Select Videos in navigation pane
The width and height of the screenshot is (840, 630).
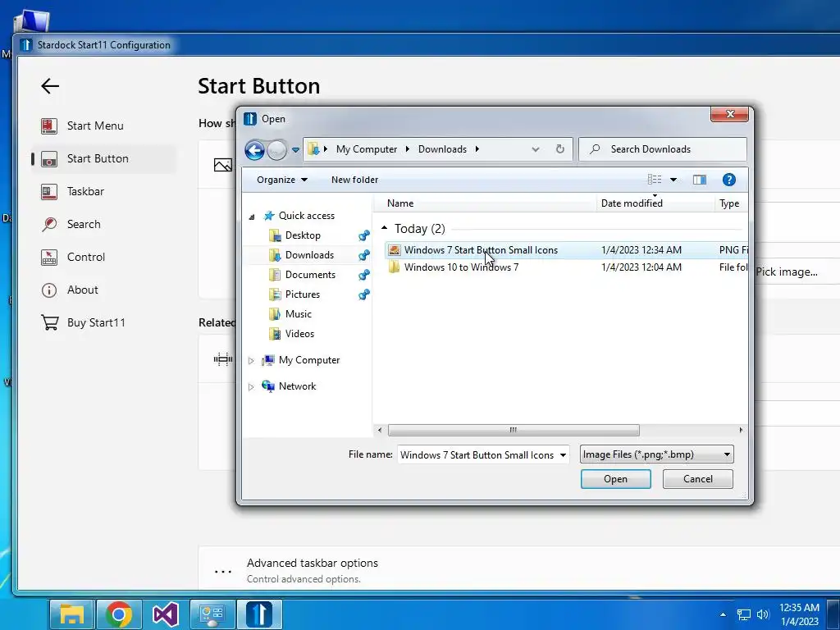click(x=299, y=334)
